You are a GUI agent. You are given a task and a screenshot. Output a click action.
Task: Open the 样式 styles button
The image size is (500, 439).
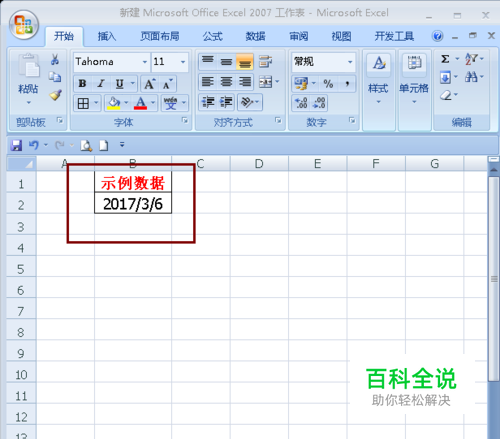point(379,80)
